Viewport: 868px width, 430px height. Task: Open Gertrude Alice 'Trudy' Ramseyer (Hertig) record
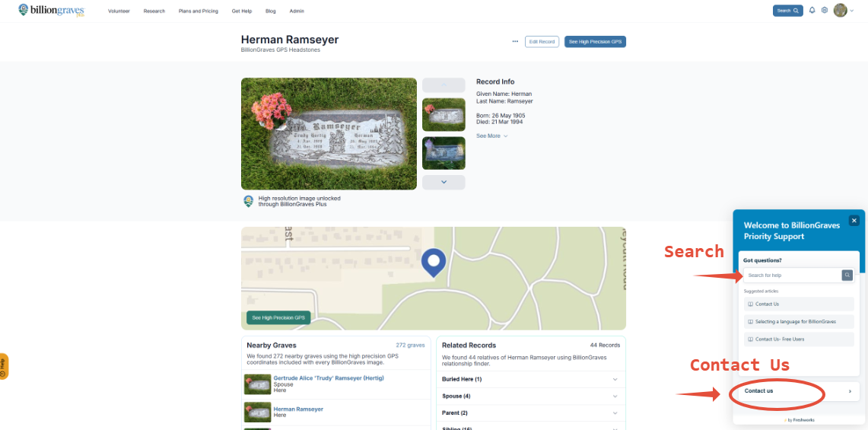329,378
